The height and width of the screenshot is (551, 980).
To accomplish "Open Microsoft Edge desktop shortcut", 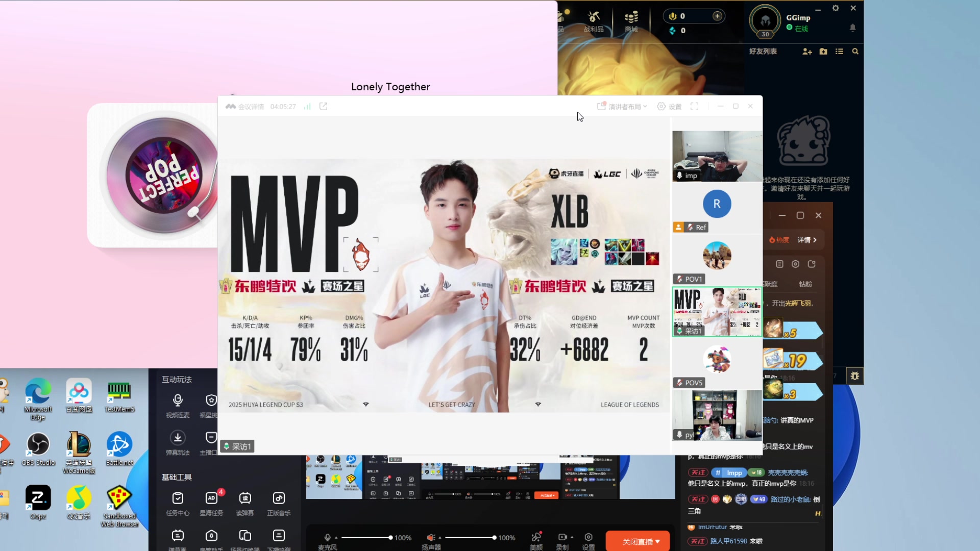I will tap(38, 399).
